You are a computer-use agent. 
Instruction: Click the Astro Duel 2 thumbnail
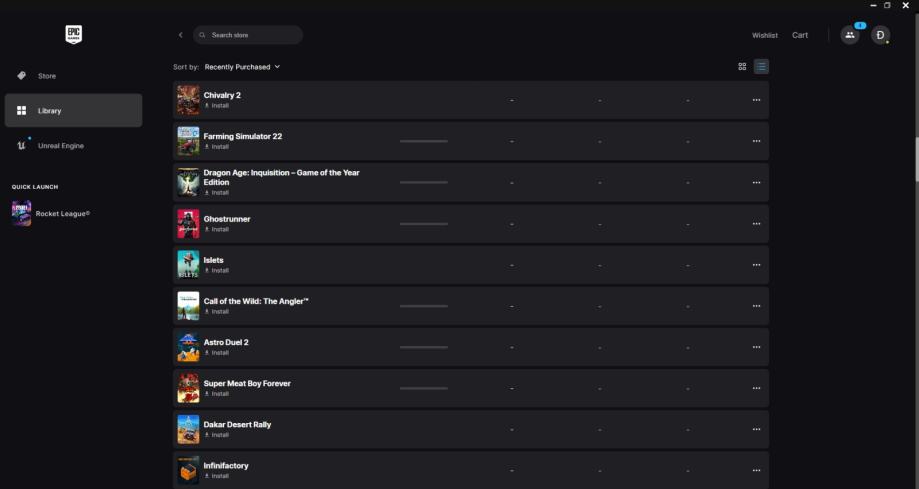[188, 347]
